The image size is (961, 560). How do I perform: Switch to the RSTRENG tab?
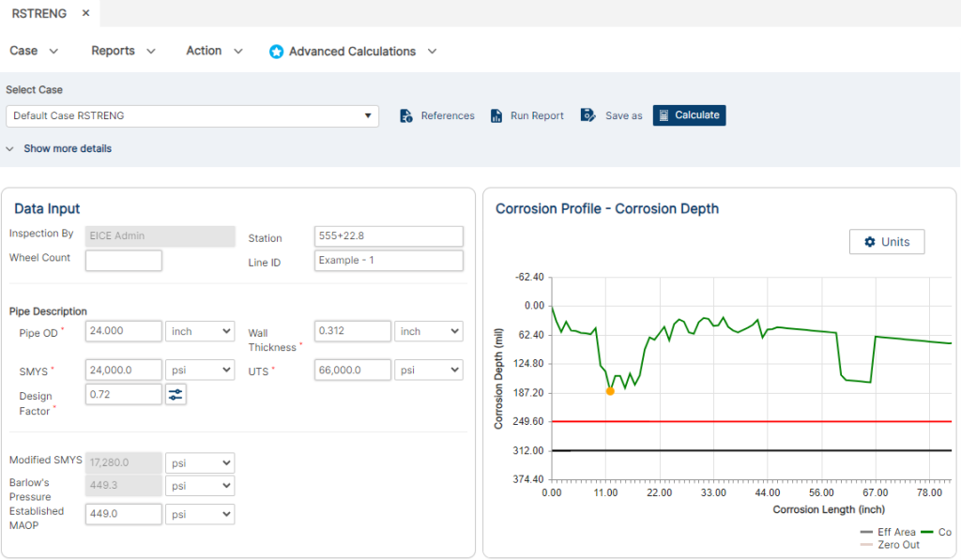click(x=39, y=13)
